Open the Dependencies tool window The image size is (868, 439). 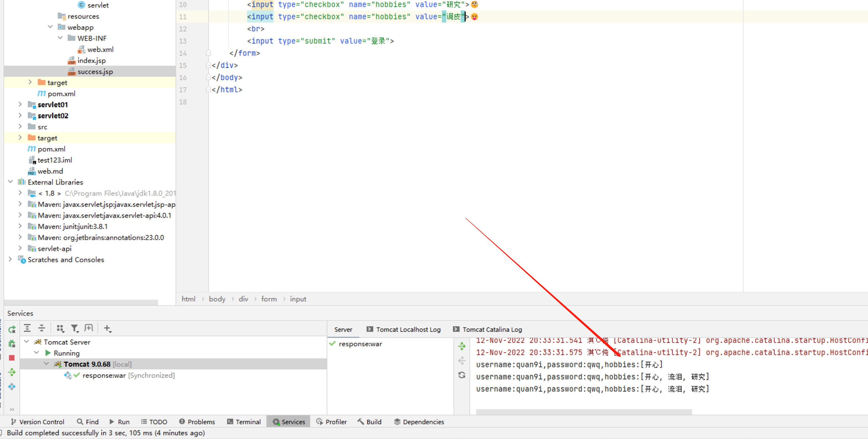[x=419, y=422]
